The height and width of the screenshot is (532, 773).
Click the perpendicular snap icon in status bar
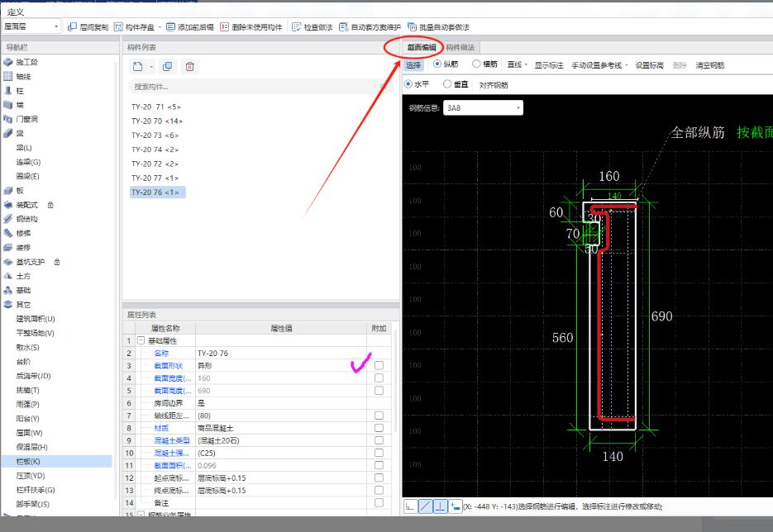click(440, 506)
